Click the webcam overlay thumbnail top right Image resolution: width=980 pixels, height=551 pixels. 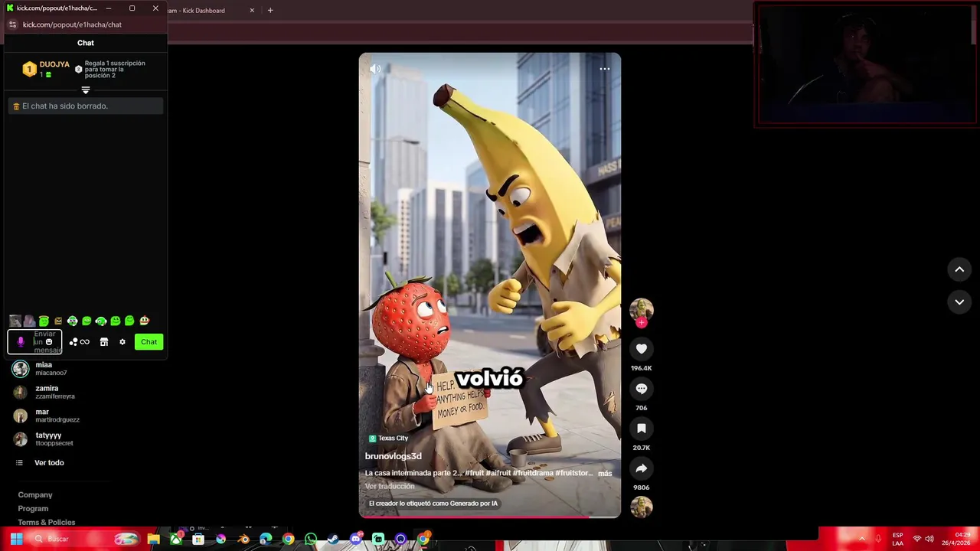(866, 64)
